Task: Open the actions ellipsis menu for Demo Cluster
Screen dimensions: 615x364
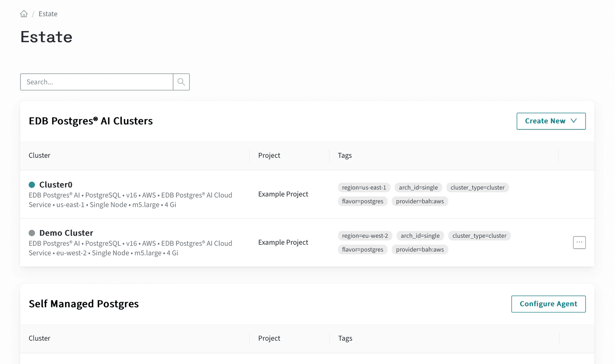Action: pyautogui.click(x=579, y=242)
